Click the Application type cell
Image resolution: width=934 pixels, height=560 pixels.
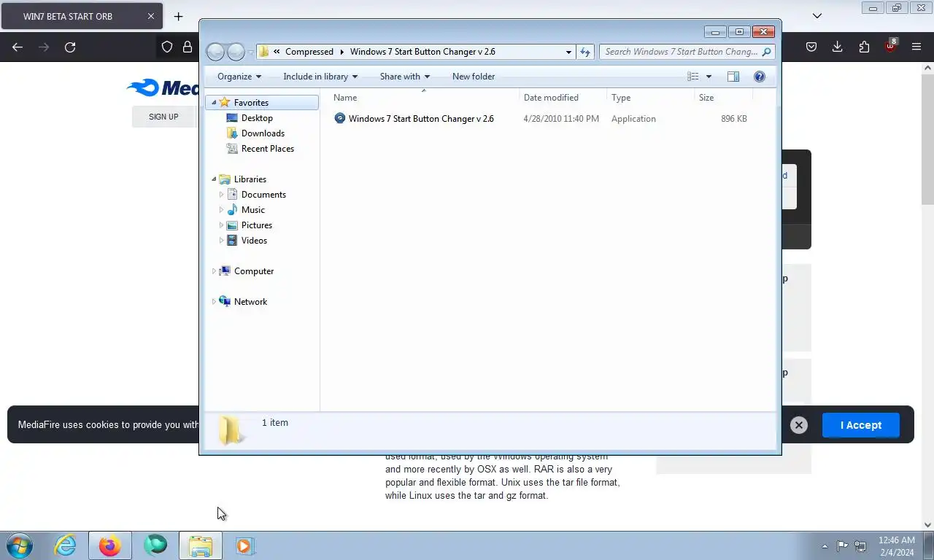[x=633, y=119]
